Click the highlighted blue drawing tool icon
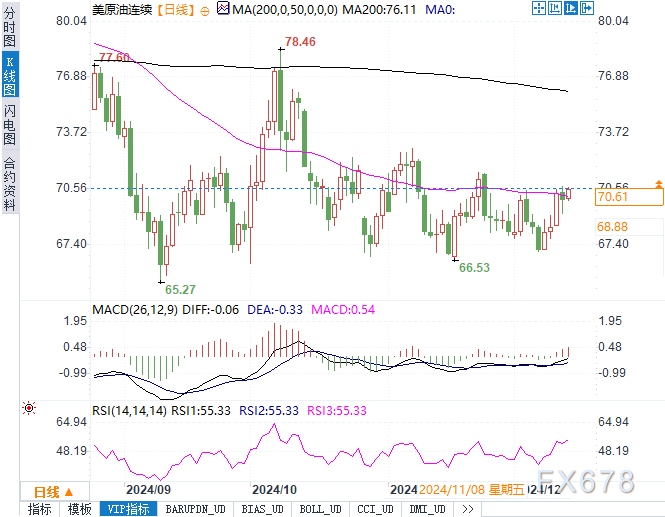Screen dimensions: 665x517 point(571,8)
